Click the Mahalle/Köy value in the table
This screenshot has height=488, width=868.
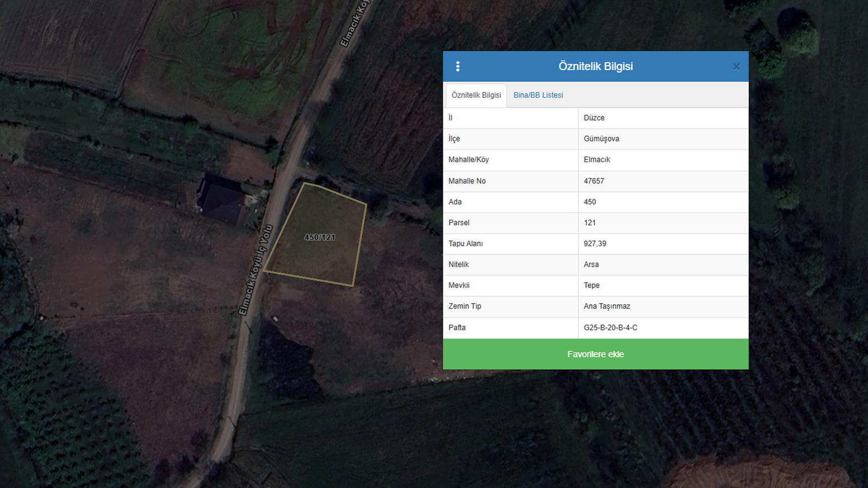point(597,159)
